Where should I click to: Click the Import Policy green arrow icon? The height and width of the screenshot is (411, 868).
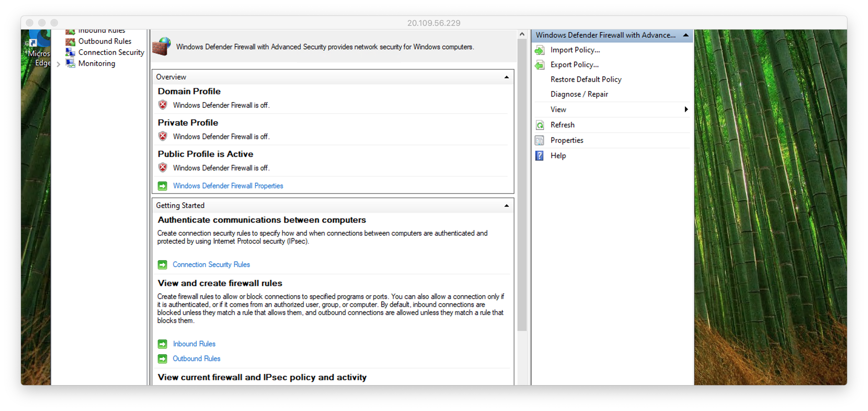pyautogui.click(x=539, y=50)
